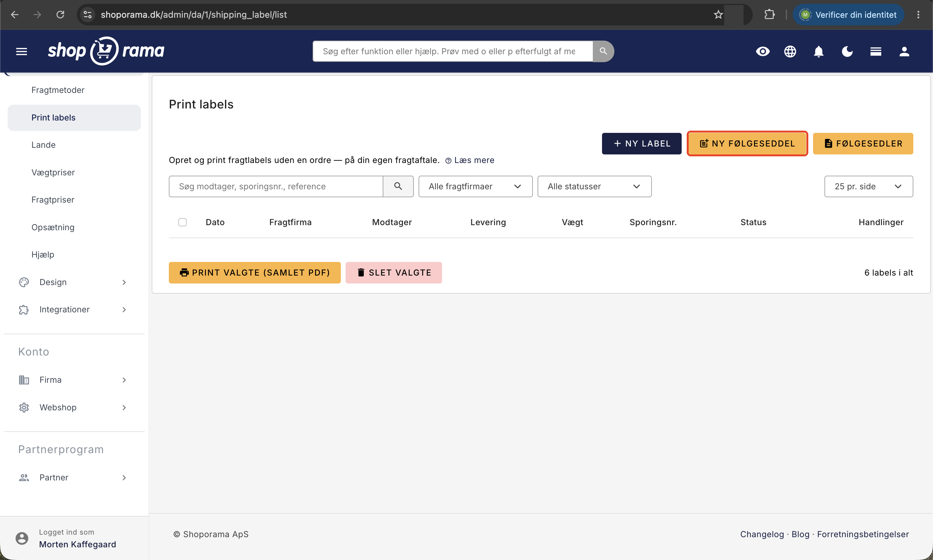Click the Søg modtager search field
The height and width of the screenshot is (560, 933).
[276, 186]
